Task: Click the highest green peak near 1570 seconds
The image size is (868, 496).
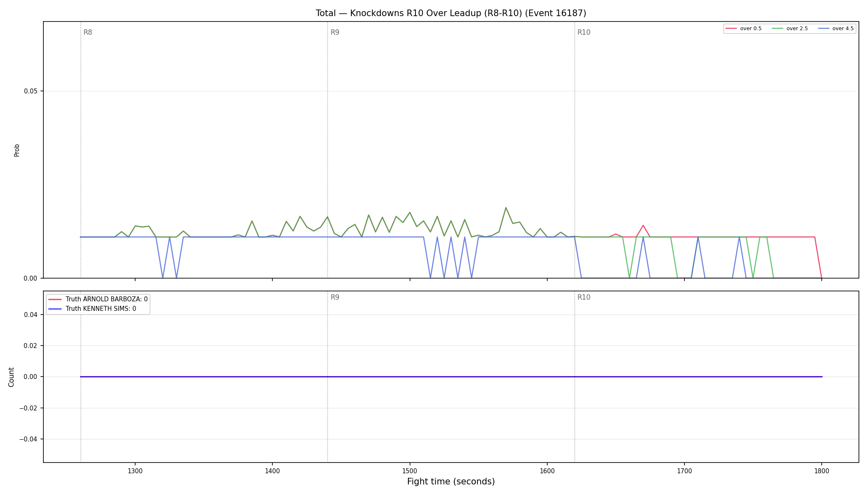Action: 506,208
